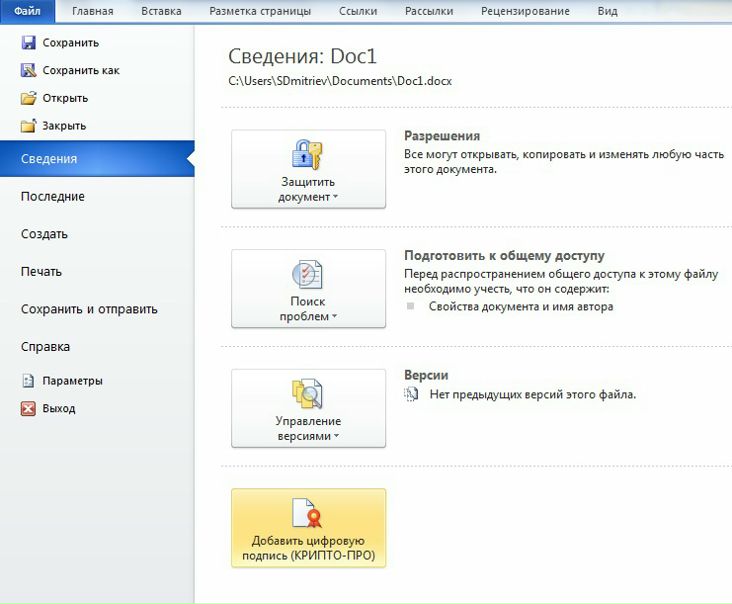Viewport: 732px width, 604px height.
Task: Expand the Поиск проблем dropdown
Action: point(308,309)
